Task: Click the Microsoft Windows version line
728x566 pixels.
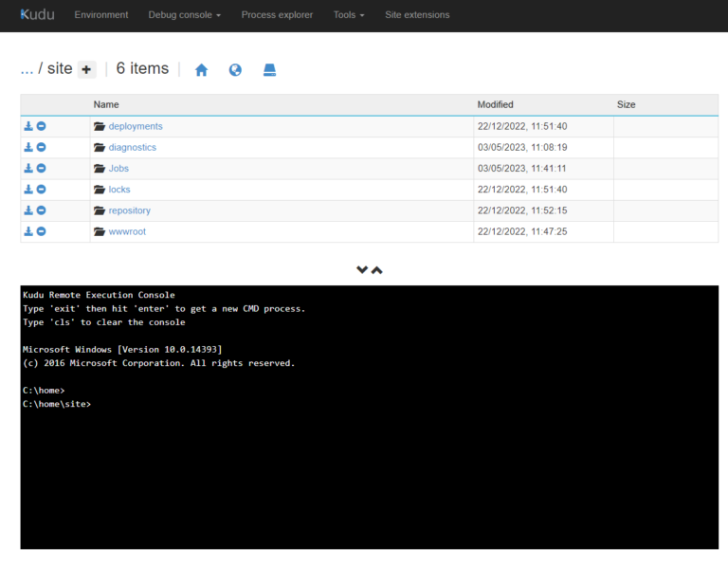Action: (122, 349)
